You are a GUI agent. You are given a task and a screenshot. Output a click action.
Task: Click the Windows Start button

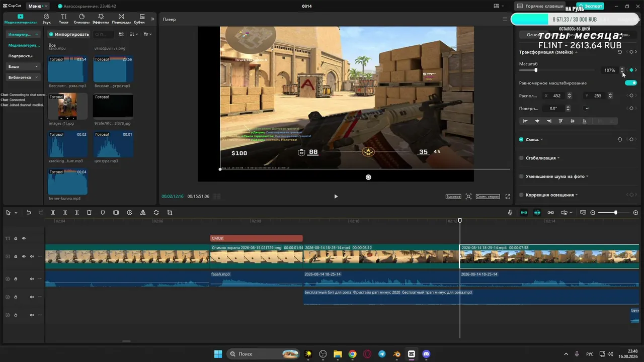pyautogui.click(x=218, y=354)
